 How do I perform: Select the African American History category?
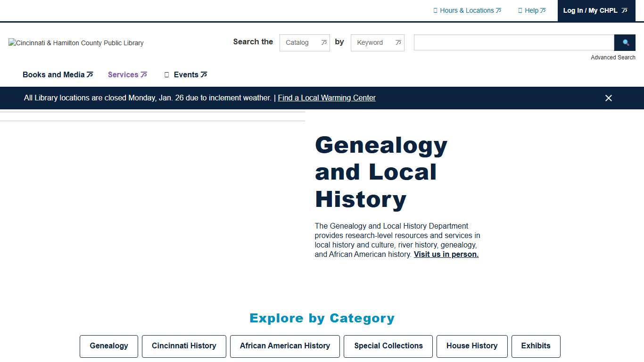[x=285, y=346]
